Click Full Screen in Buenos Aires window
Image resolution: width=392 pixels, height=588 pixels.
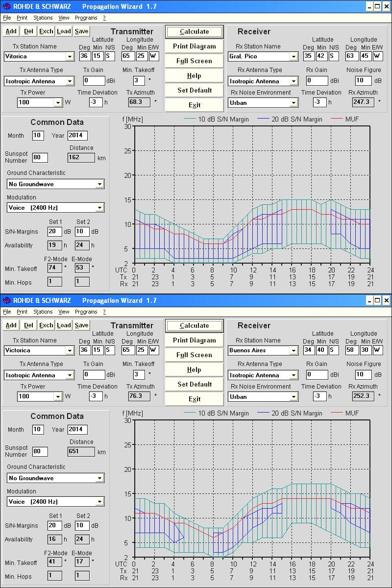194,355
